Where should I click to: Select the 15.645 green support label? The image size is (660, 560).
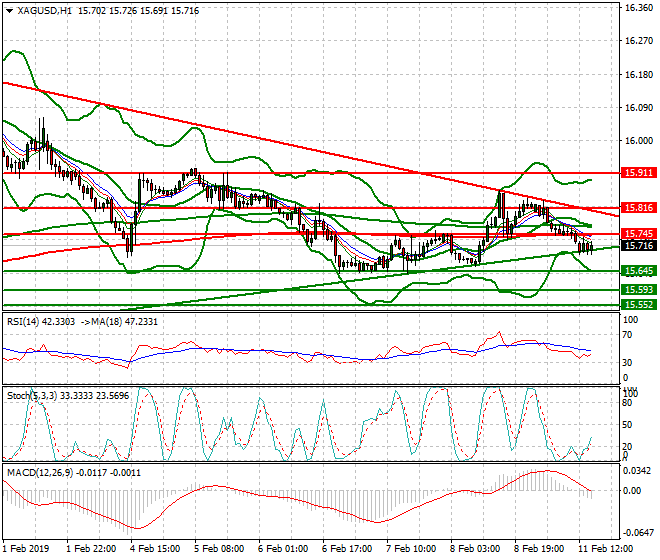[639, 271]
